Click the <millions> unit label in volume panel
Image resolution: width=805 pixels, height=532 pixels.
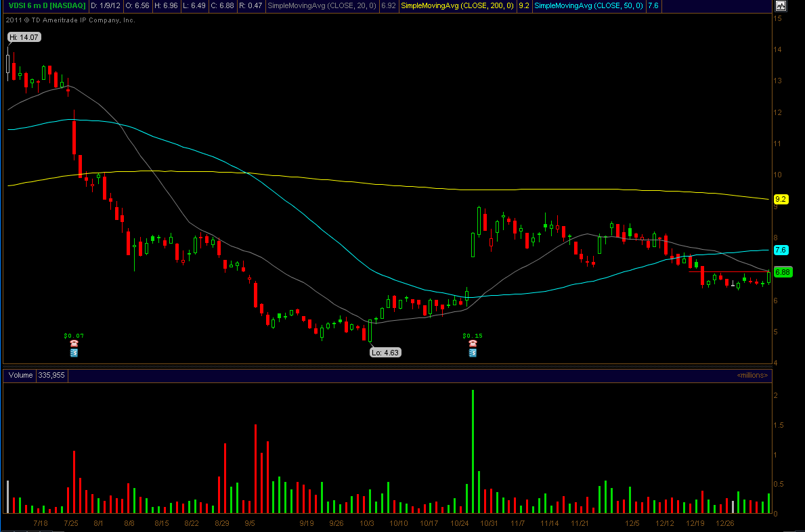click(752, 374)
